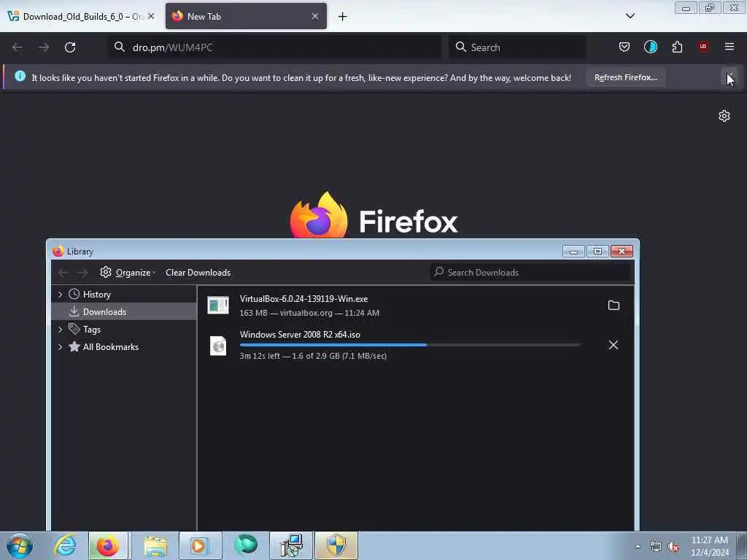The width and height of the screenshot is (747, 560).
Task: Click the Search Downloads field
Action: [531, 273]
